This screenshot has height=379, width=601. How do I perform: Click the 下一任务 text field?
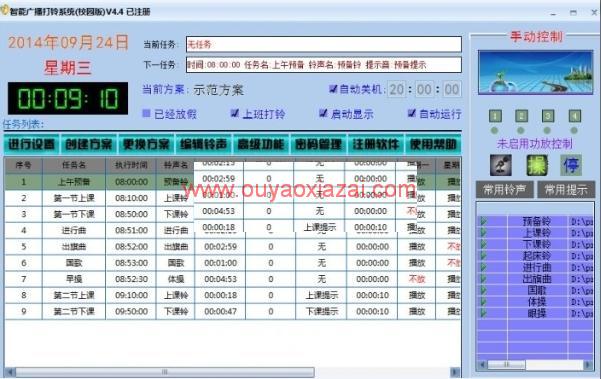click(324, 65)
